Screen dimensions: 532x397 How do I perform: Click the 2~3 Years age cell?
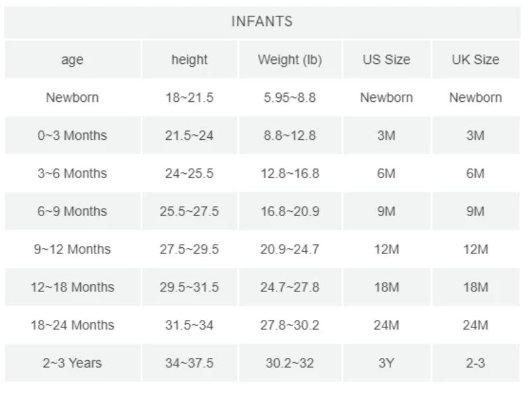pyautogui.click(x=72, y=363)
